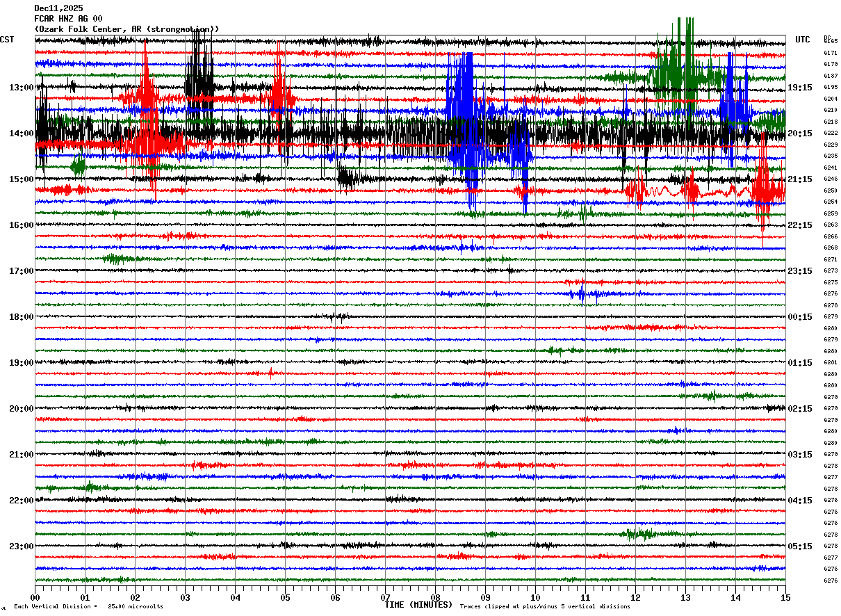Click the "13:00" CST time label

(21, 88)
